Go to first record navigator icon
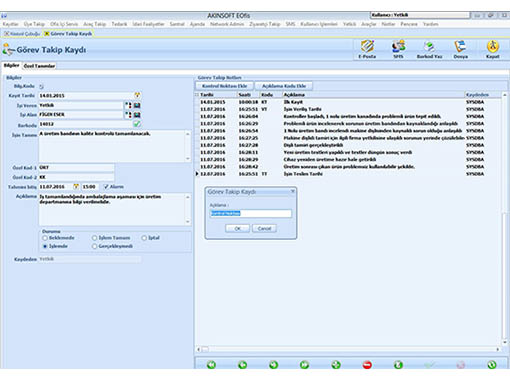 click(211, 365)
